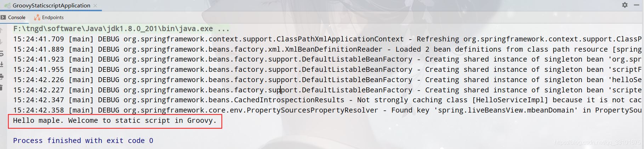The width and height of the screenshot is (644, 149).
Task: Click the Endpoints tab chart icon
Action: [x=37, y=17]
